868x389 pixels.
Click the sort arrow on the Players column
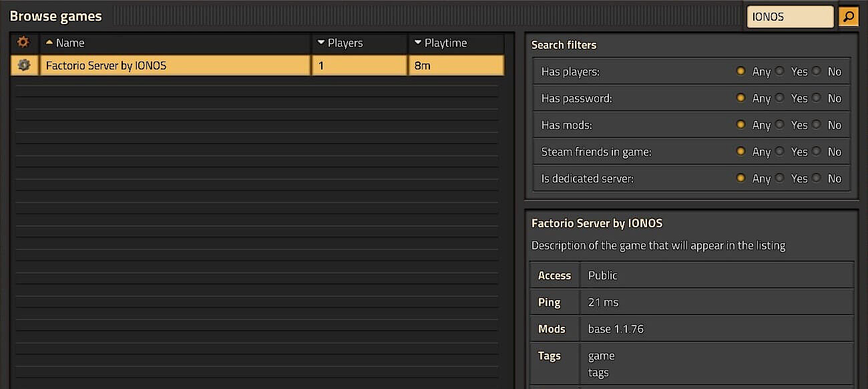[x=320, y=42]
